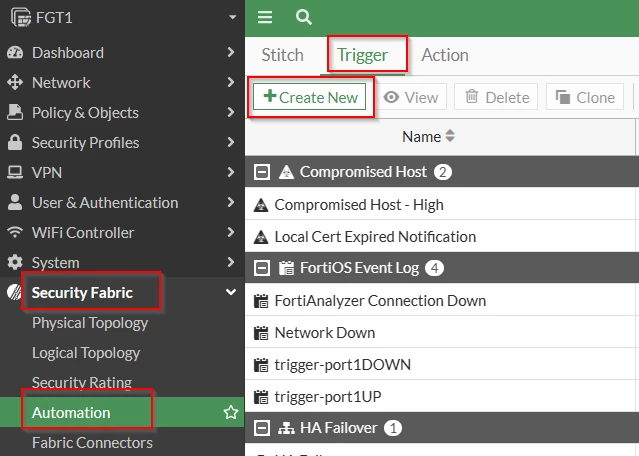
Task: Open Fabric Connectors page
Action: point(92,443)
